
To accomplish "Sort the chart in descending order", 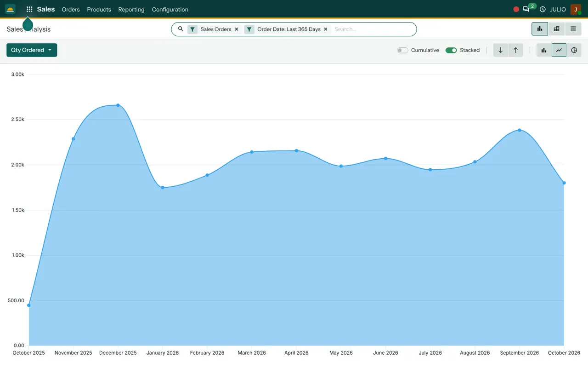I will (x=501, y=50).
